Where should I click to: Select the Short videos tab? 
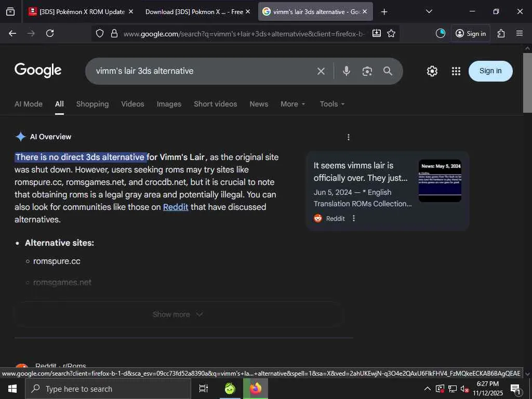tap(216, 104)
